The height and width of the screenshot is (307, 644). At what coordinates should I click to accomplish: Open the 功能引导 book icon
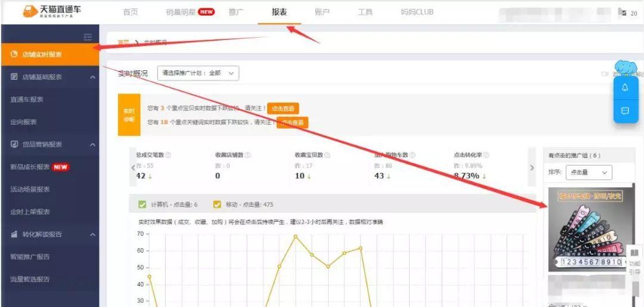tap(634, 253)
